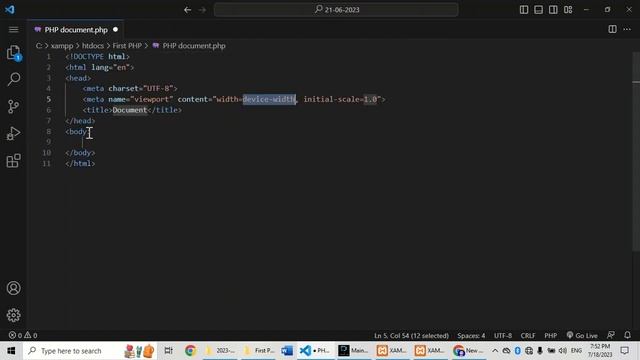Click the feedback icon in the status bar
Viewport: 640px width, 360px height.
coord(611,335)
